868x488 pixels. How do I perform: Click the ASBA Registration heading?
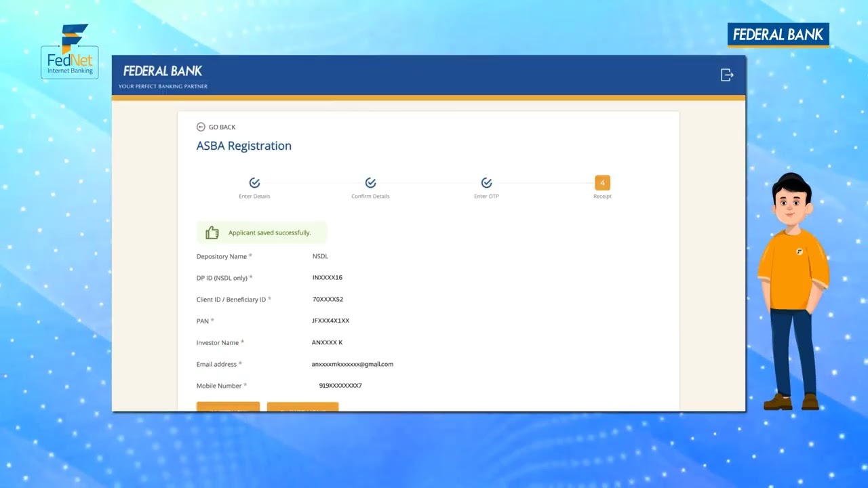[x=244, y=146]
